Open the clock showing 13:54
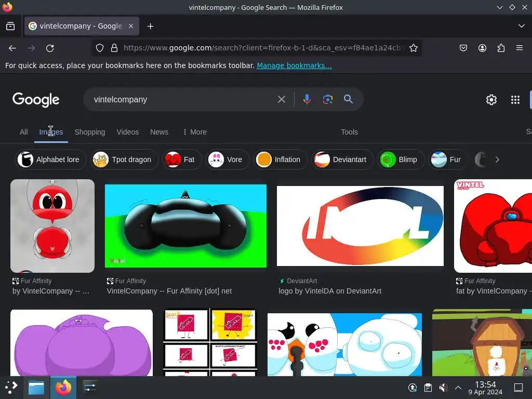 click(x=485, y=388)
